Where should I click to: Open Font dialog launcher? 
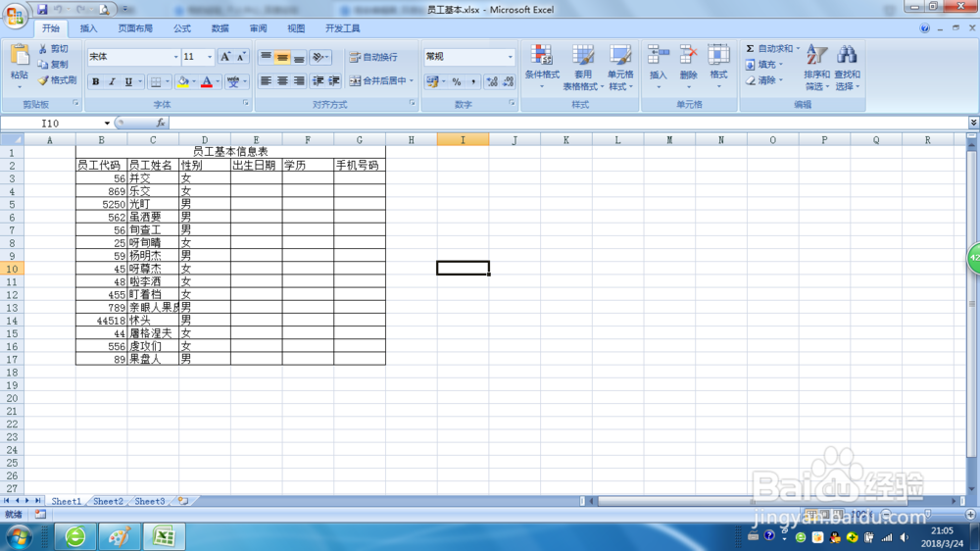246,103
